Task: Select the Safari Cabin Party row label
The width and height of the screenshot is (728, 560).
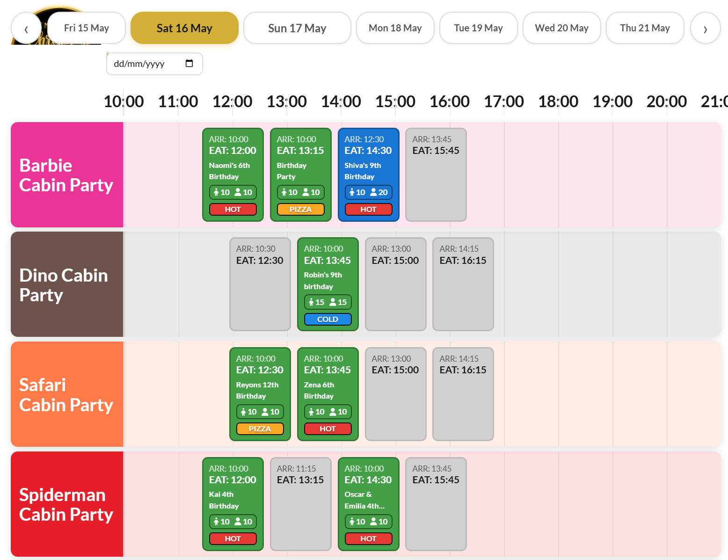Action: (x=67, y=394)
